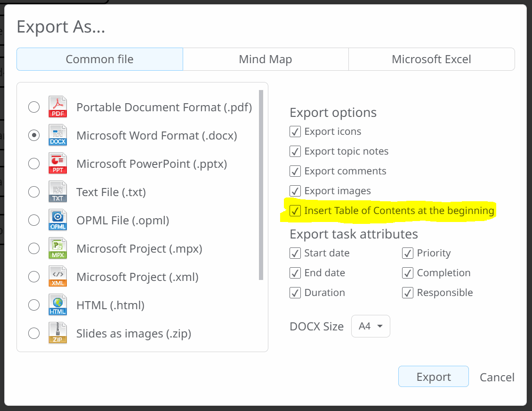Disable the Priority task attribute checkbox

408,253
